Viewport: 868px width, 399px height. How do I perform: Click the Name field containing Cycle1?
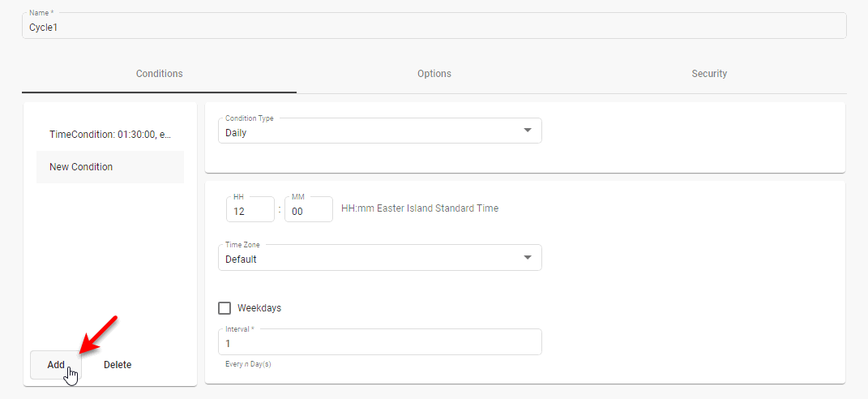point(434,27)
